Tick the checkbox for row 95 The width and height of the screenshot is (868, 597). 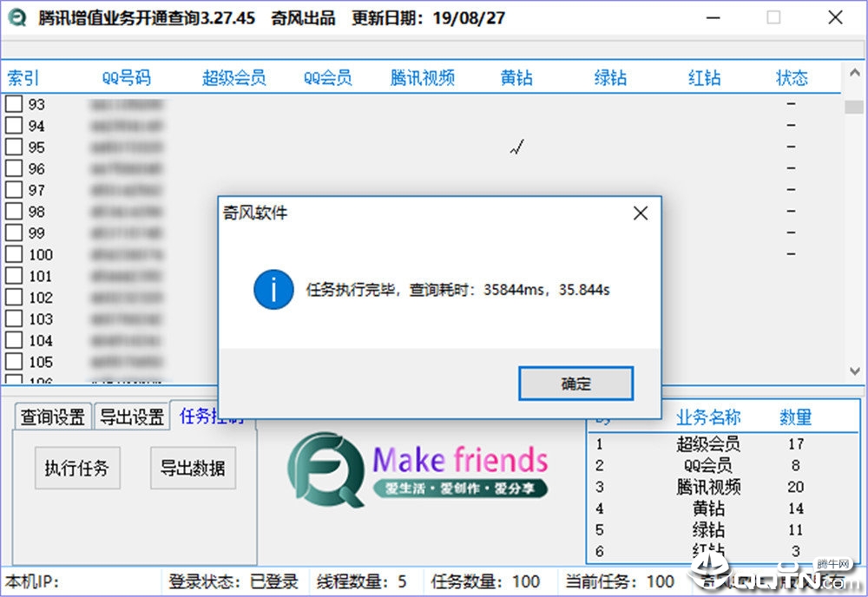click(14, 147)
